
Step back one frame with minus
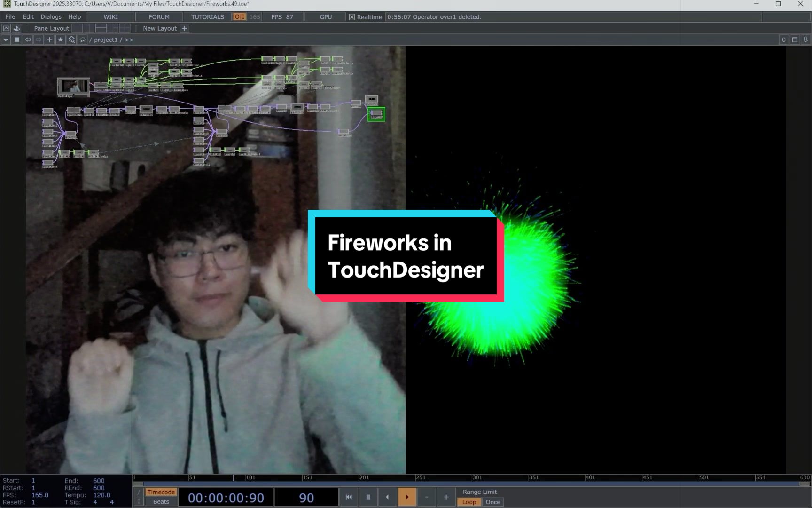(x=426, y=497)
